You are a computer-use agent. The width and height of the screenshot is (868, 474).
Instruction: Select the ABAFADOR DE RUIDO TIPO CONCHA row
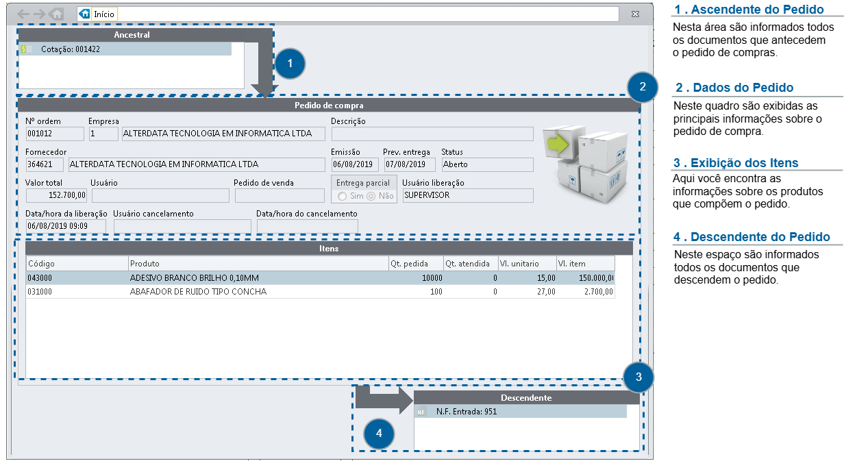320,292
